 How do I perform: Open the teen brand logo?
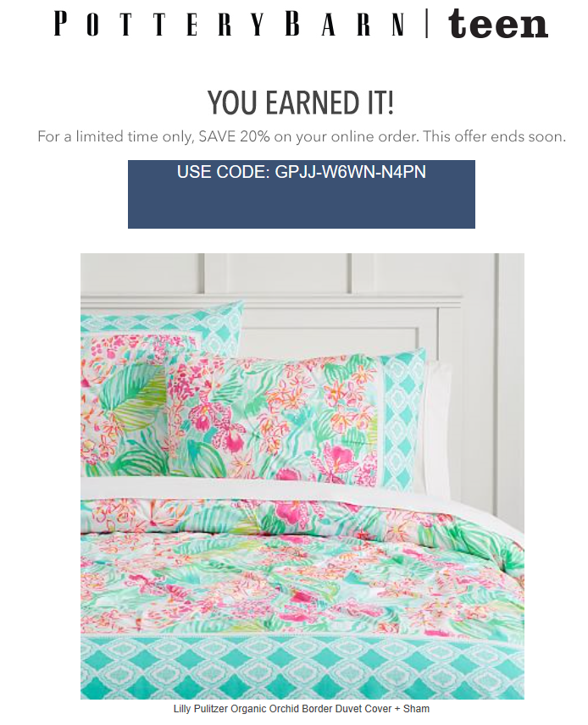(498, 24)
